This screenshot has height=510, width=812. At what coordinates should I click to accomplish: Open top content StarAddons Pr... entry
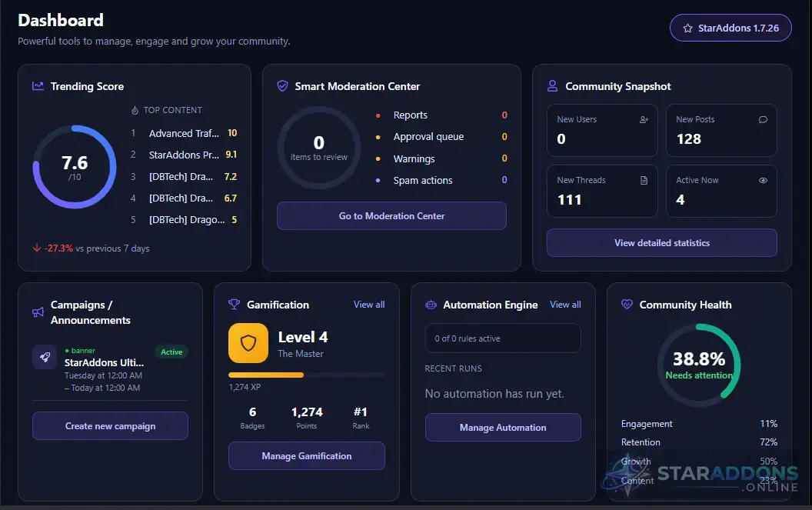[x=184, y=155]
